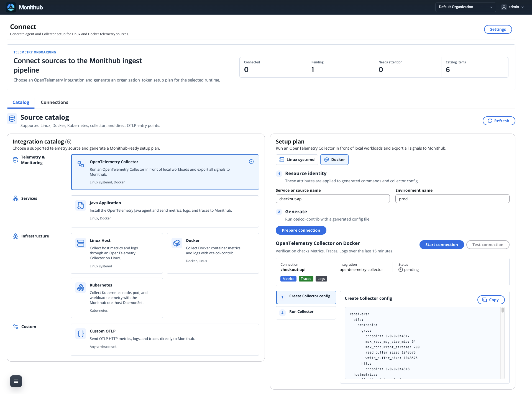Click the Telemetry & Monitoring category icon

click(16, 160)
